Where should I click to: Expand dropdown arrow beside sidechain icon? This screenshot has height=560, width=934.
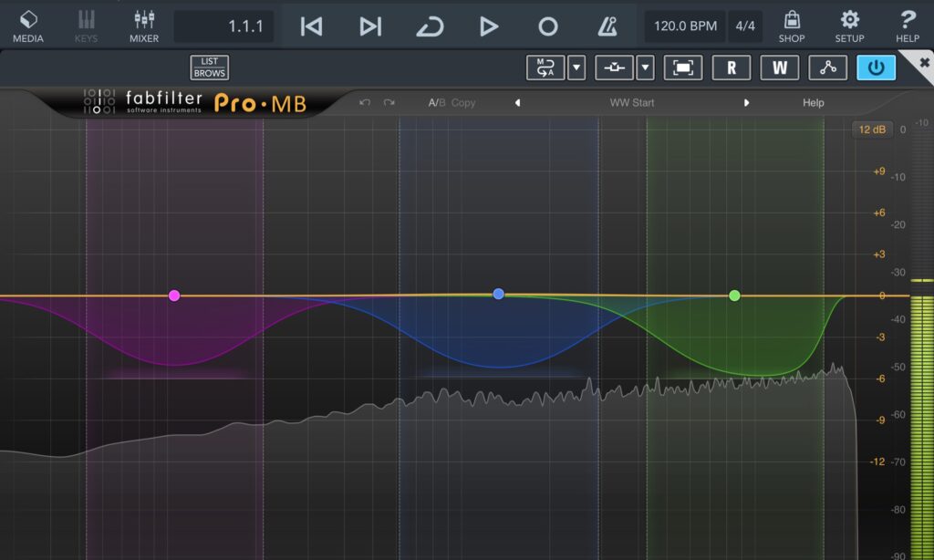click(x=645, y=67)
